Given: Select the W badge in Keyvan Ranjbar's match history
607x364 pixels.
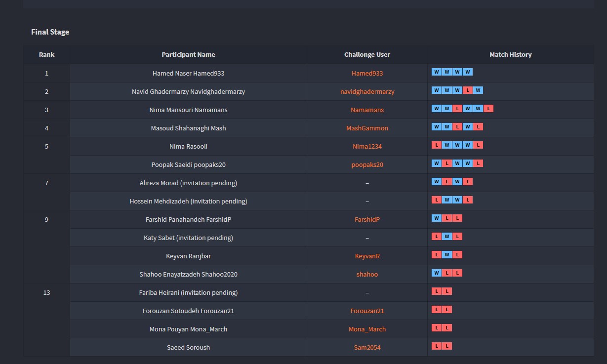Looking at the screenshot, I should 446,255.
